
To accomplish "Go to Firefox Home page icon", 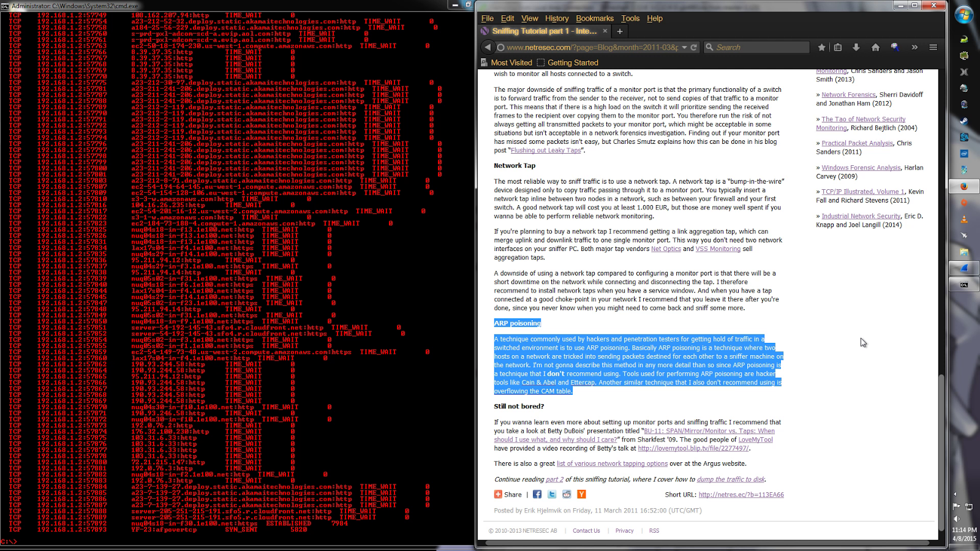I will [875, 47].
